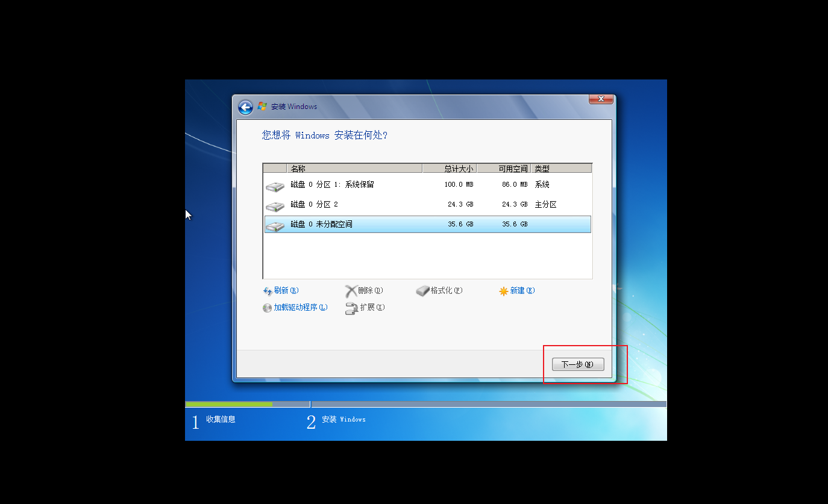Click the 加载驱动程序 disc icon
828x504 pixels.
268,308
